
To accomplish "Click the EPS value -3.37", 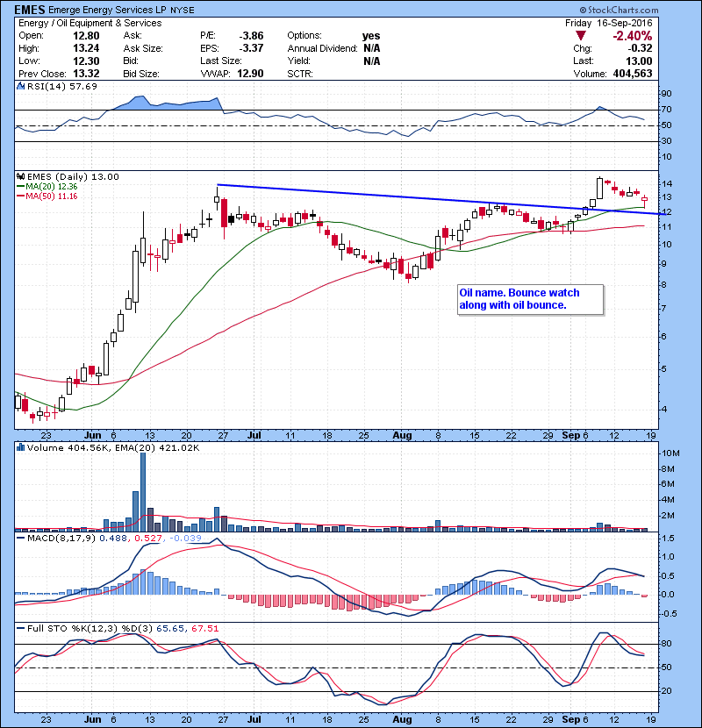I will coord(251,48).
